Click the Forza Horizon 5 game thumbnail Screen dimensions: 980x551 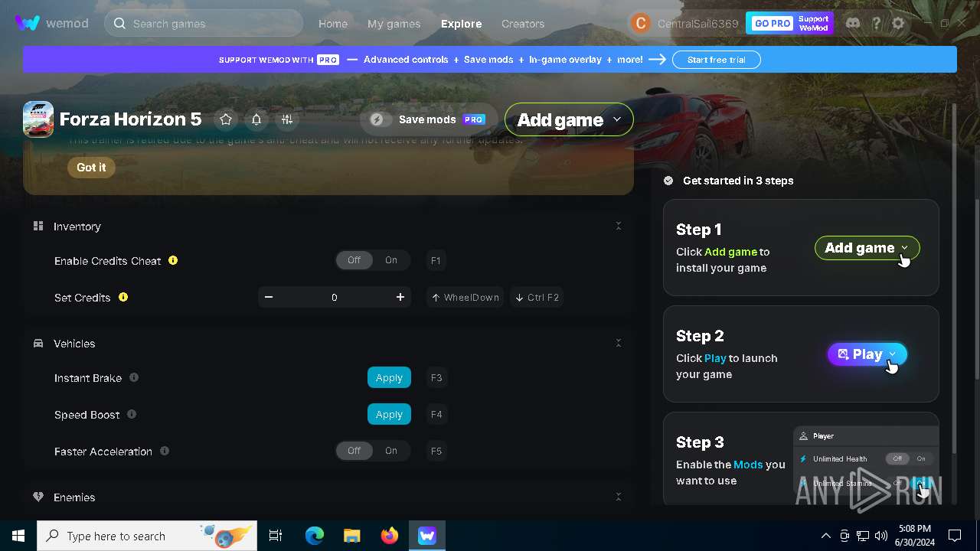[x=38, y=119]
